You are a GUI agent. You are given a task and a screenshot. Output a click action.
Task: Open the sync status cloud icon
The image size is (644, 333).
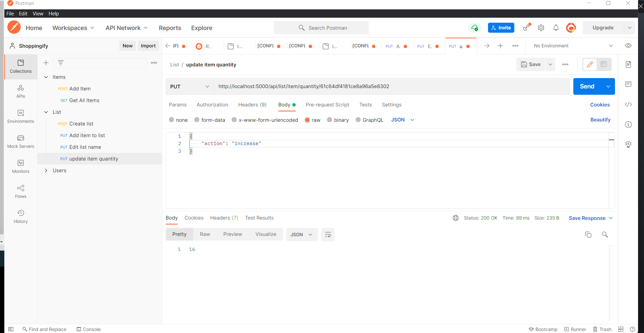click(475, 28)
